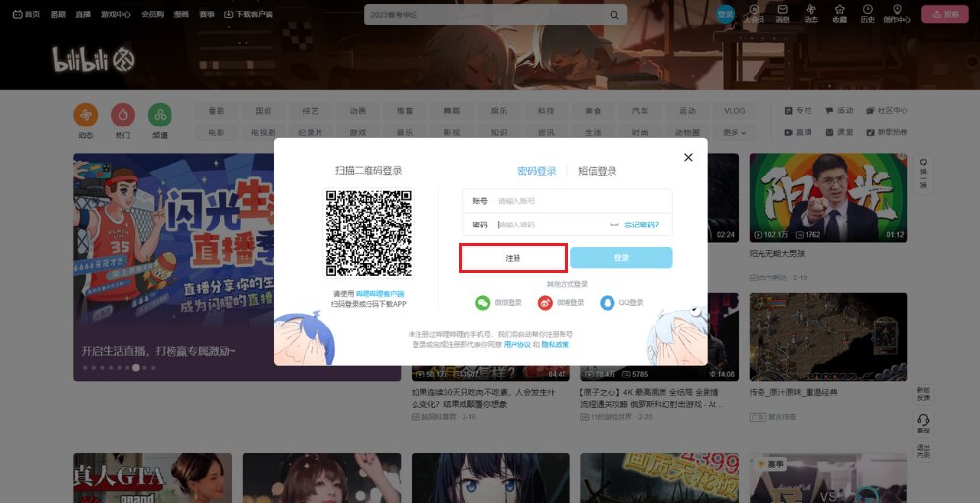This screenshot has width=980, height=503.
Task: Click WeChat 微信登录 icon
Action: coord(482,303)
